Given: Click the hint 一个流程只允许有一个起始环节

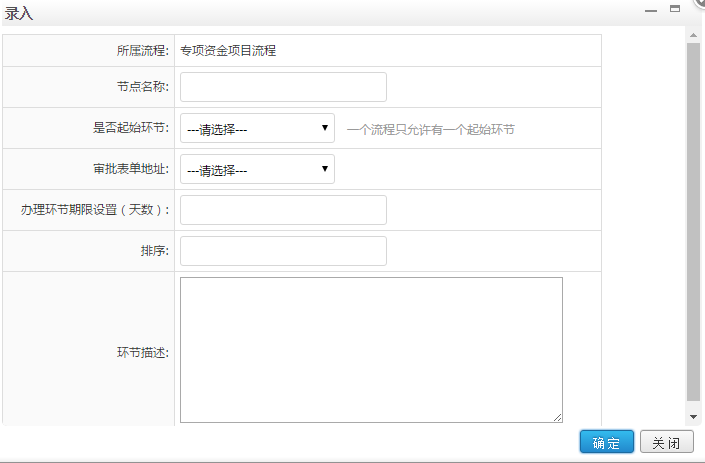Looking at the screenshot, I should 431,130.
